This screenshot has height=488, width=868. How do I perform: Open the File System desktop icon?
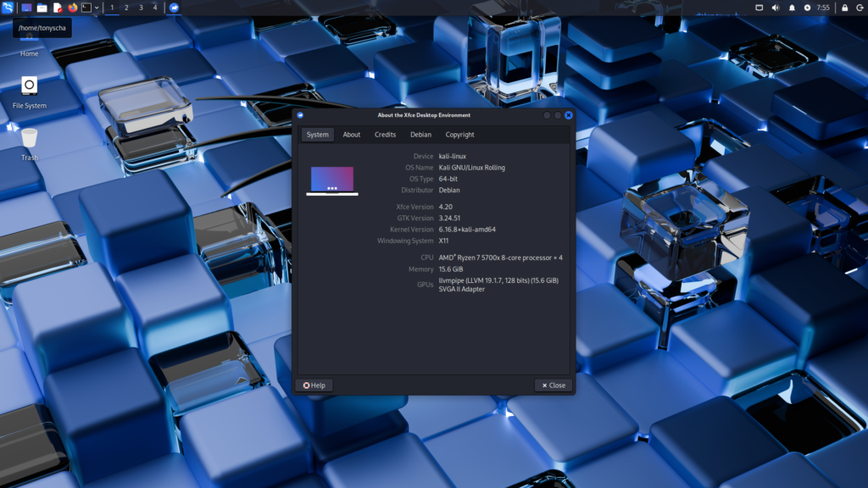point(29,86)
